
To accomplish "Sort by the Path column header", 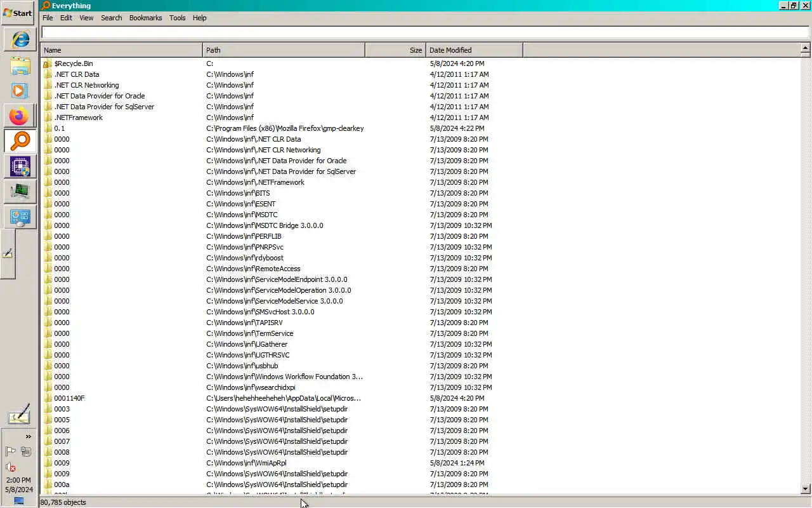I will pyautogui.click(x=284, y=50).
